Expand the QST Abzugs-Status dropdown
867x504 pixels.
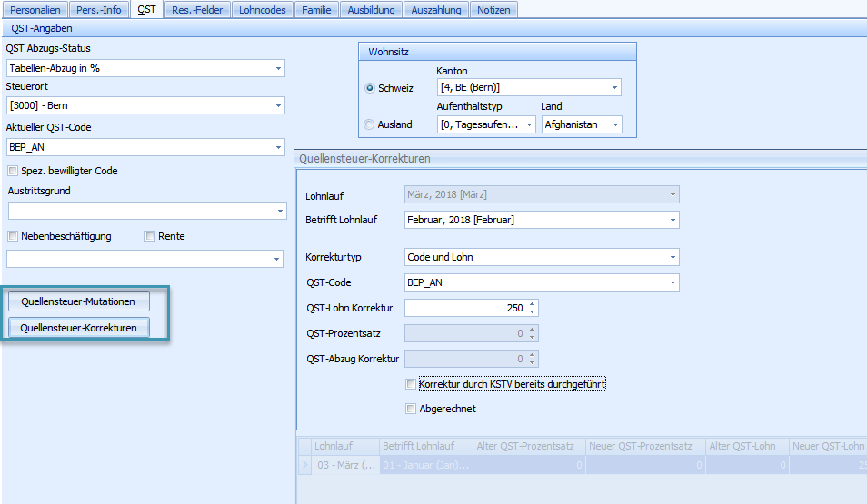[x=277, y=68]
